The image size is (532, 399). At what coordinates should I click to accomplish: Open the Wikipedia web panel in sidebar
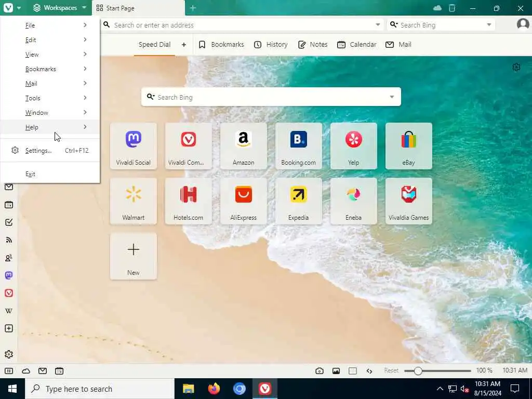tap(9, 311)
